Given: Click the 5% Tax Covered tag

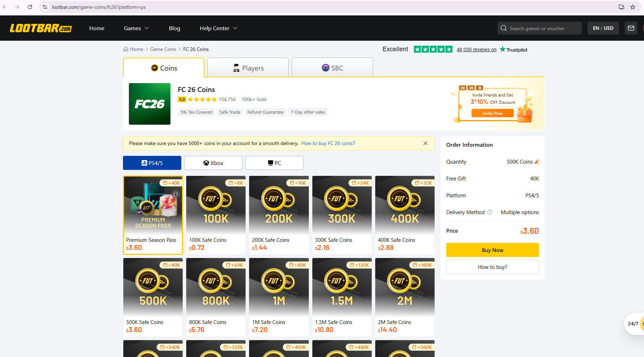Looking at the screenshot, I should (x=196, y=112).
